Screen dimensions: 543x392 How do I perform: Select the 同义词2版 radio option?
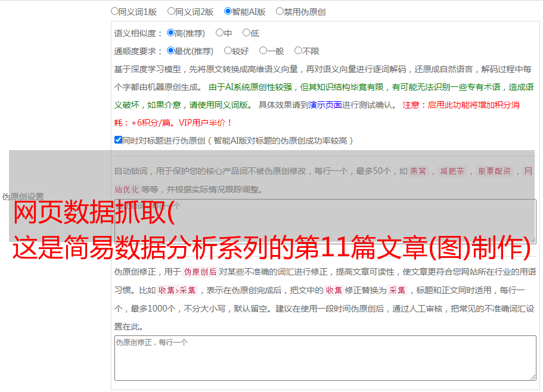pos(171,11)
